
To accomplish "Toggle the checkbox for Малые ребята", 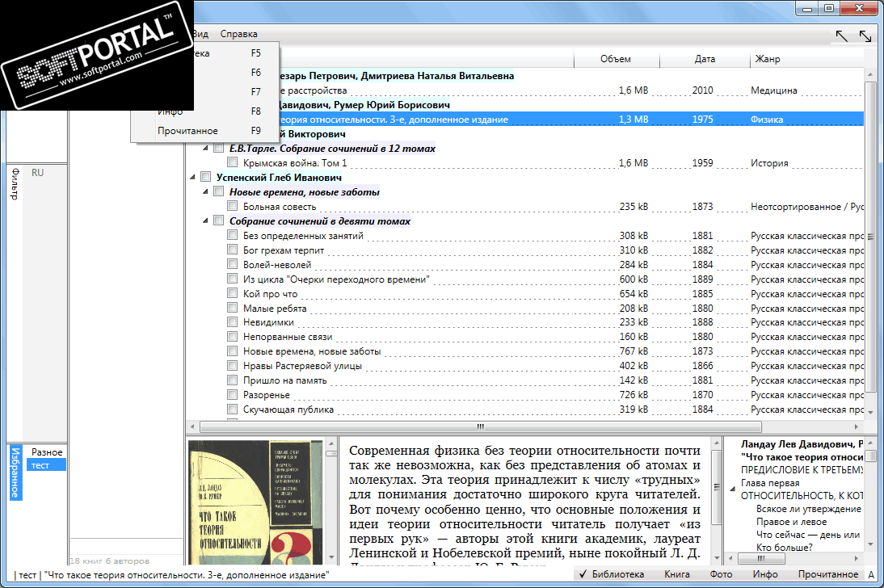I will (x=232, y=308).
